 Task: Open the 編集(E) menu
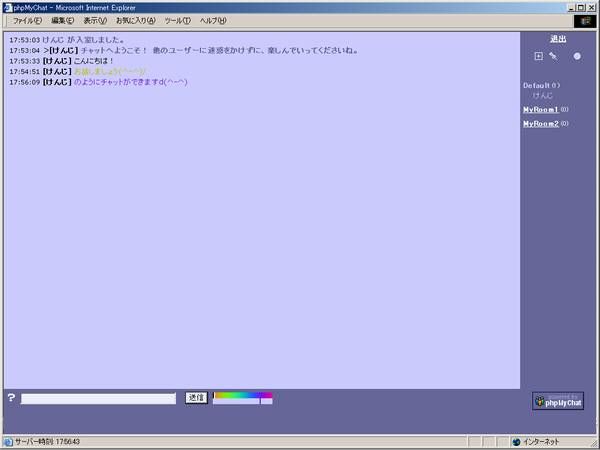[62, 21]
